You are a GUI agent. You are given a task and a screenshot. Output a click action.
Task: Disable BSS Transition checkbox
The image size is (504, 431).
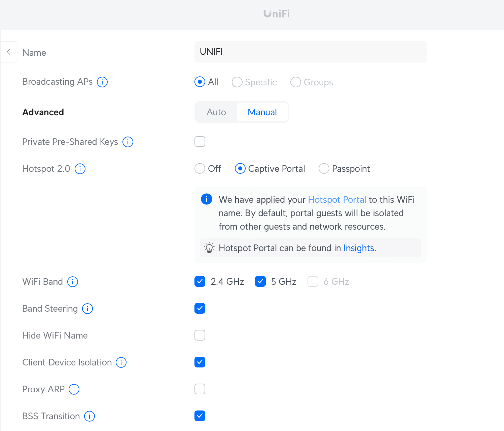pos(200,416)
